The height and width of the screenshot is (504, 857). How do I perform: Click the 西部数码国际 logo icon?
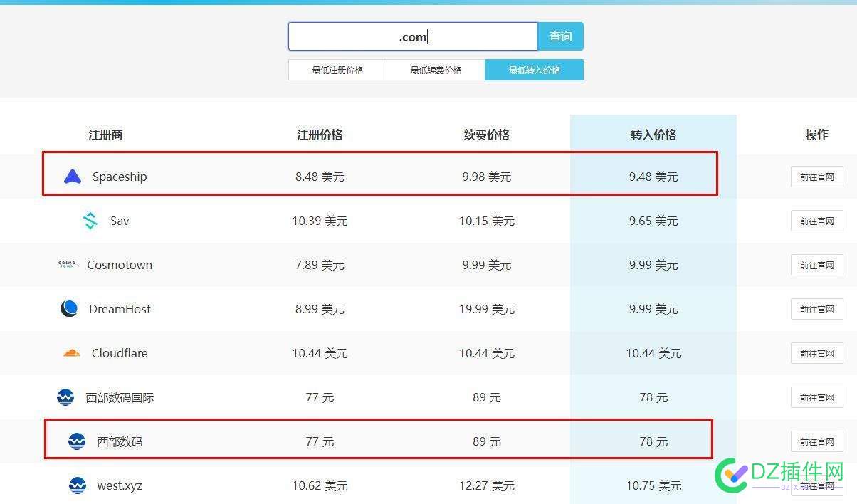click(x=65, y=397)
